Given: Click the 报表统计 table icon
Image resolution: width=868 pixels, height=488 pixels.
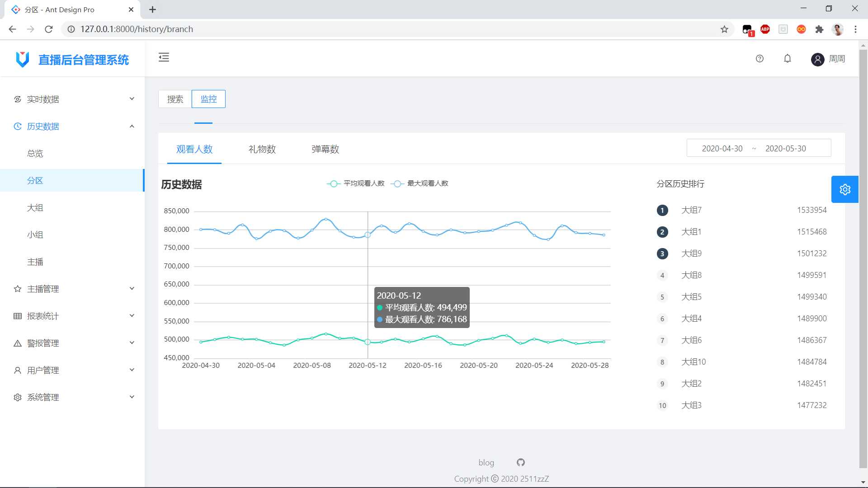Looking at the screenshot, I should 18,316.
